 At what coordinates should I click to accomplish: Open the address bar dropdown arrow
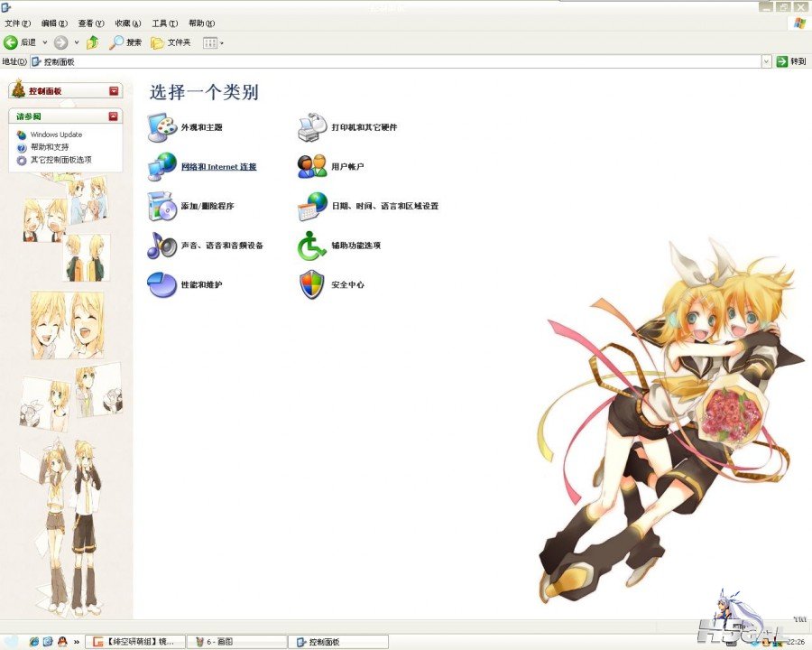pyautogui.click(x=766, y=61)
